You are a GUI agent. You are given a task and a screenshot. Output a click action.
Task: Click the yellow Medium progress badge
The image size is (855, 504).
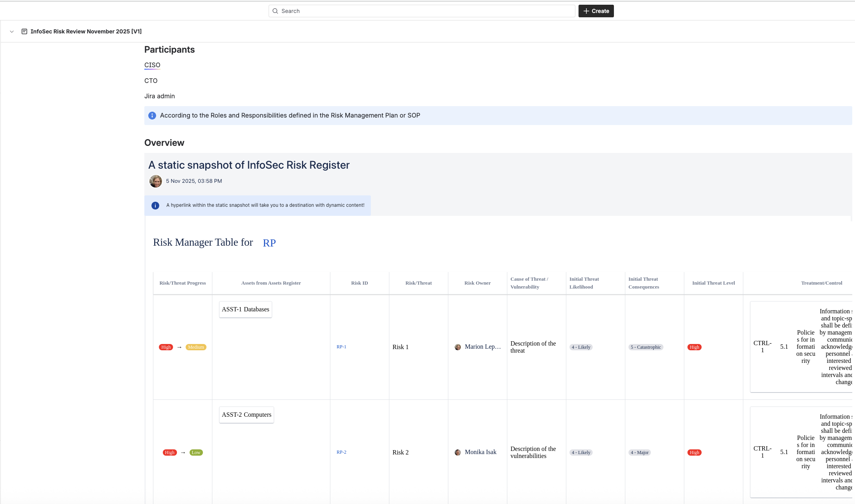[196, 347]
